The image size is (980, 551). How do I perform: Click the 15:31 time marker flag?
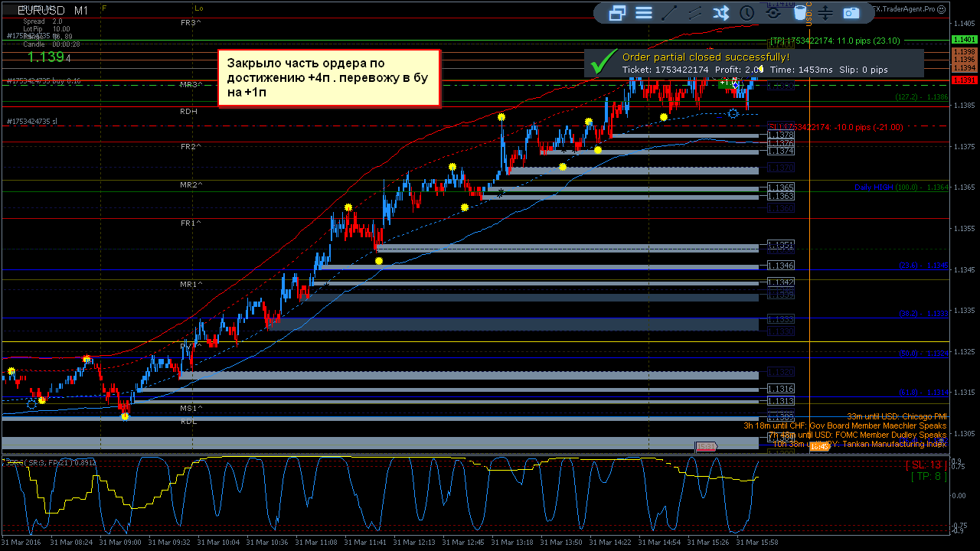[x=705, y=446]
